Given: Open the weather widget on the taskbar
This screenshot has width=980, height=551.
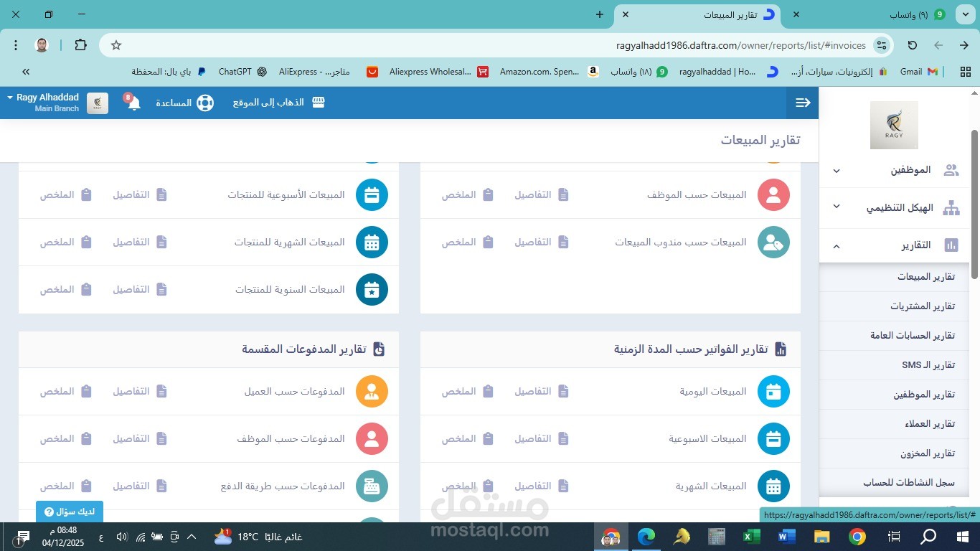Looking at the screenshot, I should [258, 537].
